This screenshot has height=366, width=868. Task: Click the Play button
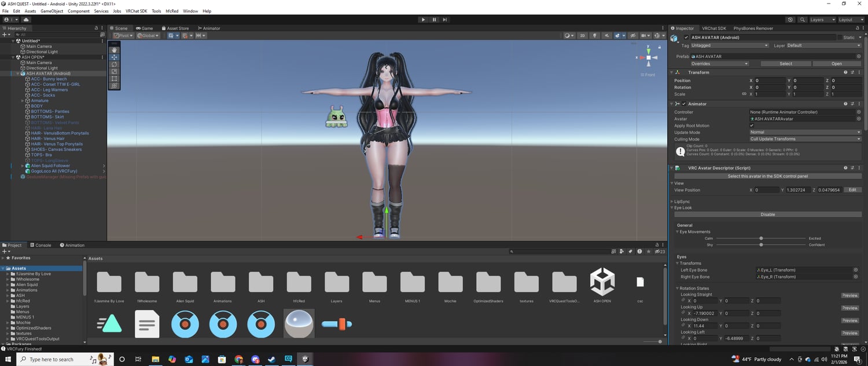[424, 20]
